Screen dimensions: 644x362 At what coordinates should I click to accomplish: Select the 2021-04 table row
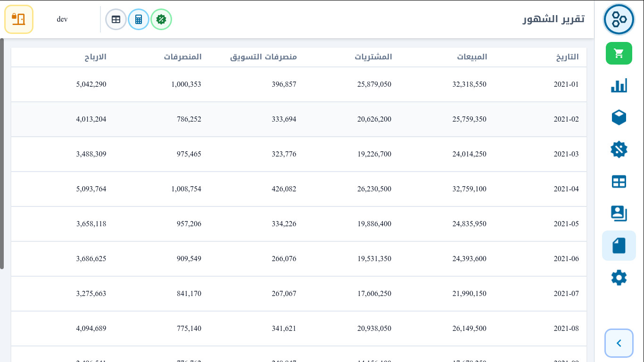299,189
